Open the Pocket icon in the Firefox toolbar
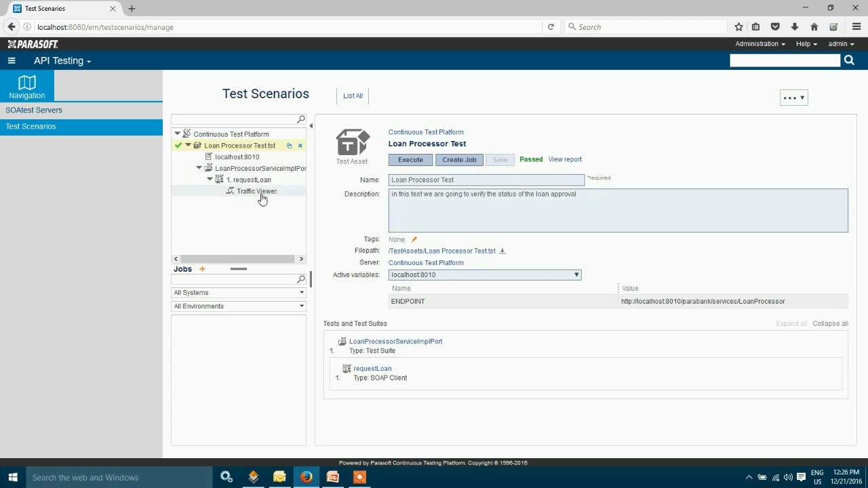 click(775, 27)
